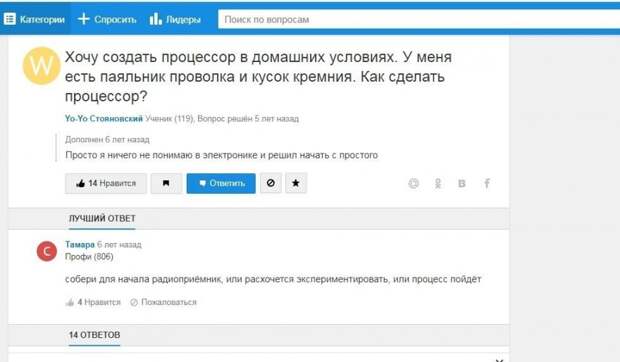The height and width of the screenshot is (362, 620).
Task: Share via Мой Мир icon
Action: (413, 183)
